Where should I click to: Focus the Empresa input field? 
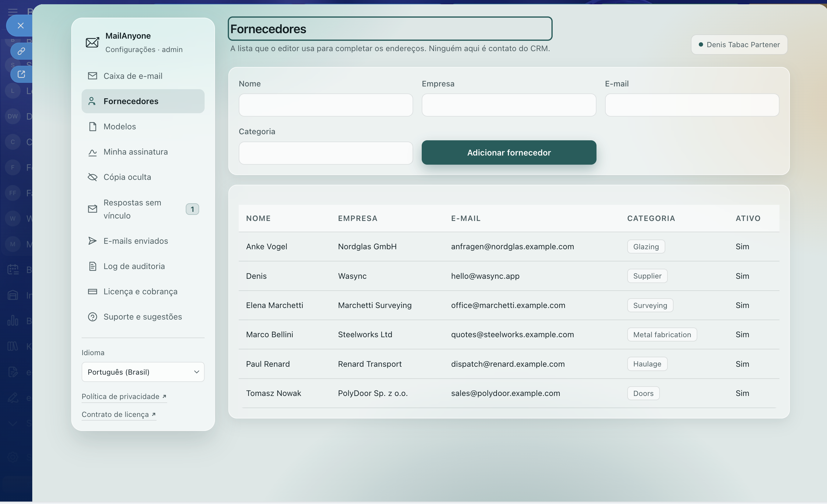pos(509,105)
